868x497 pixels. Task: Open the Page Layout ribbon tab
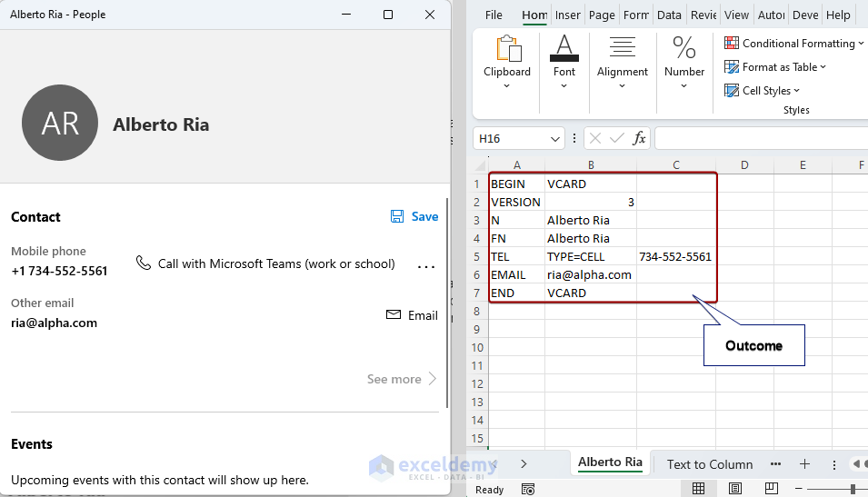click(602, 15)
